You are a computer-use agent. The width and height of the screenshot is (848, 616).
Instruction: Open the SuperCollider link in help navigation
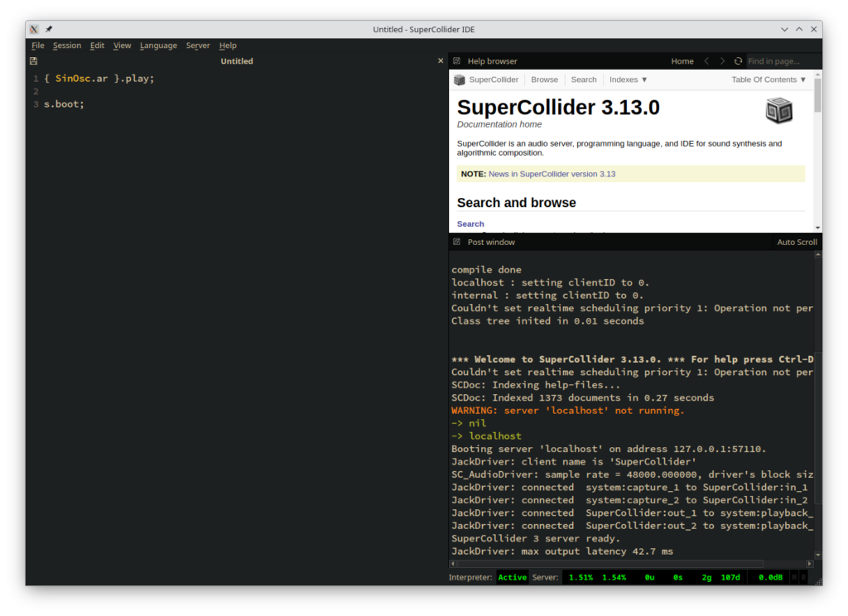point(494,79)
